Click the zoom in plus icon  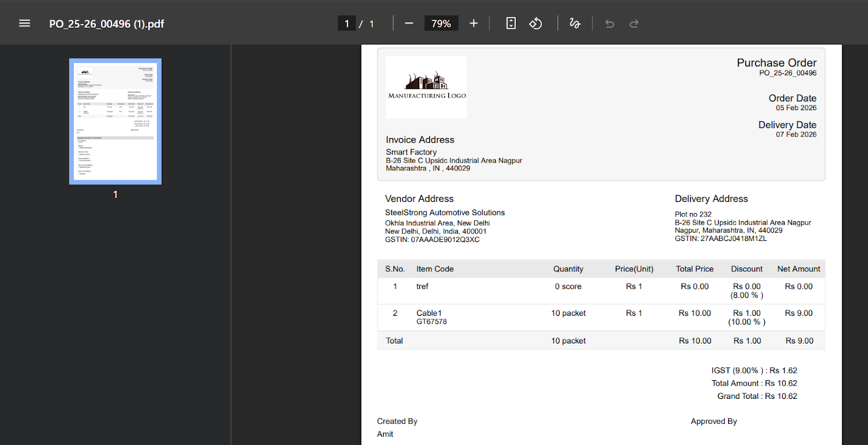click(474, 23)
